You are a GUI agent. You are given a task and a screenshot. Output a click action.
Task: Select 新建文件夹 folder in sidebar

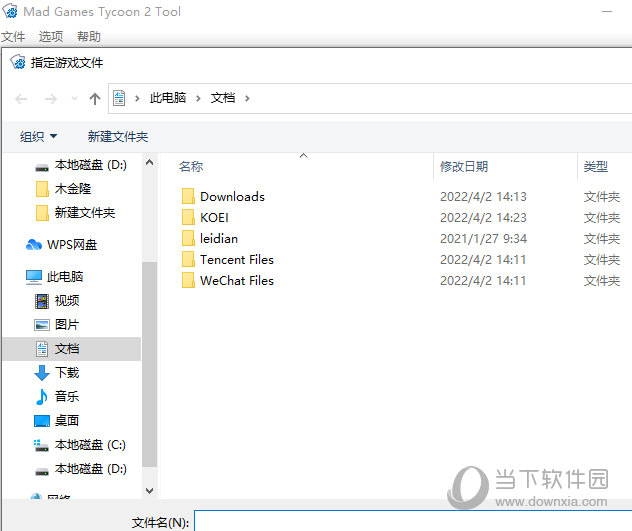click(x=75, y=212)
